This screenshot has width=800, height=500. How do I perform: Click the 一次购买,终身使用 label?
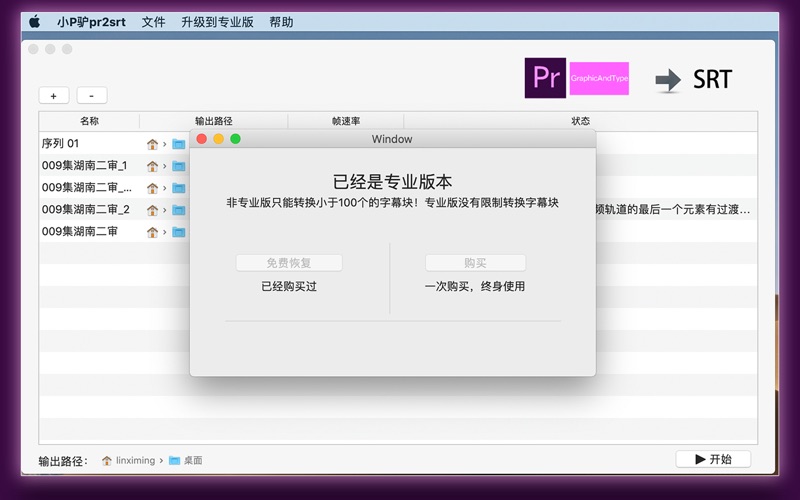pos(475,286)
